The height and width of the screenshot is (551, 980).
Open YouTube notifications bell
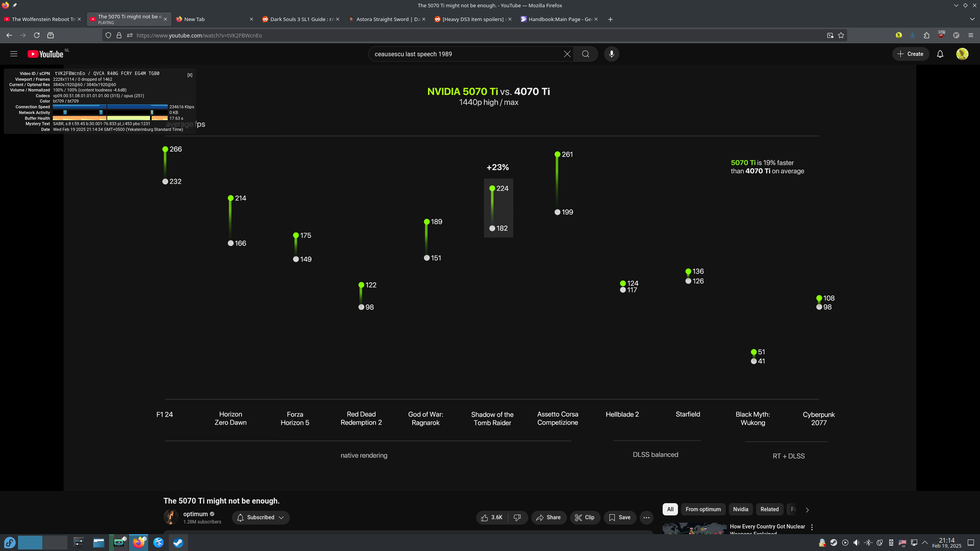[x=940, y=54]
